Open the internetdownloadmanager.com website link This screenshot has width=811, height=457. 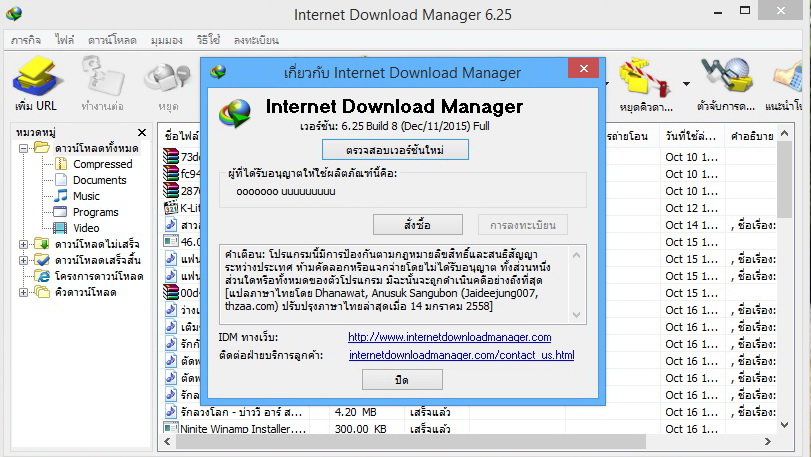click(449, 337)
